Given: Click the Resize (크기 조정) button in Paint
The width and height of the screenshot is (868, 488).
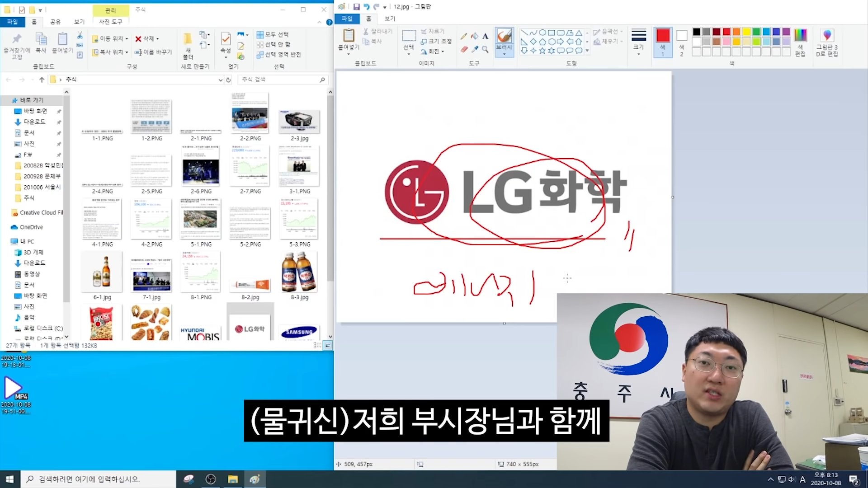Looking at the screenshot, I should (x=436, y=41).
